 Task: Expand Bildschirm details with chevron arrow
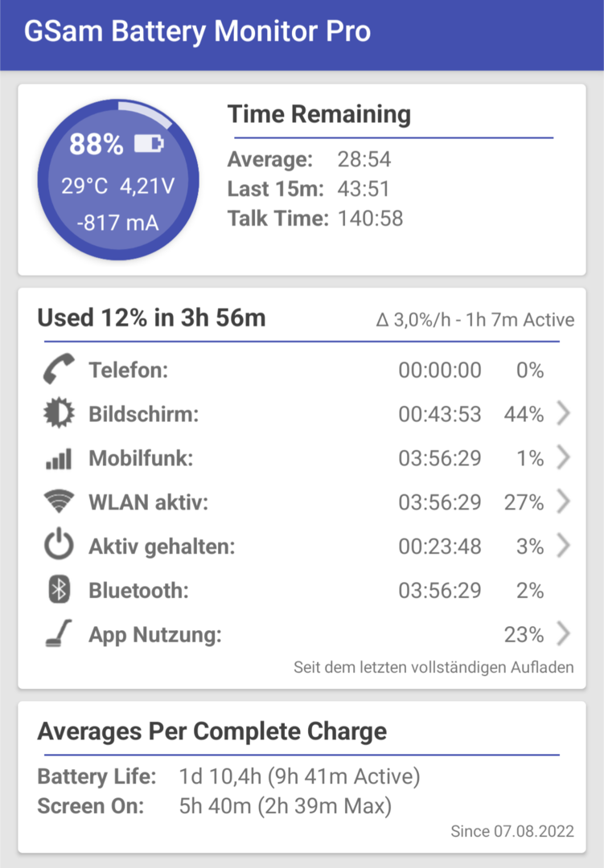[x=564, y=413]
